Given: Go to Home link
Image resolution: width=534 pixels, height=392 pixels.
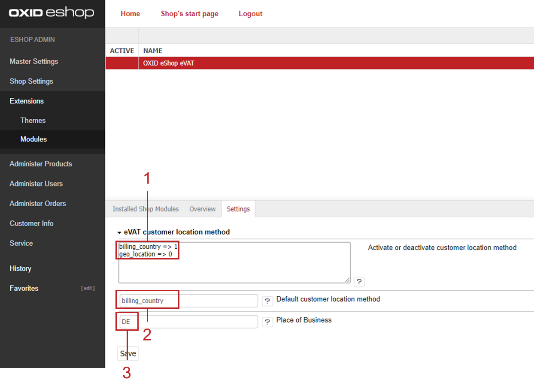Looking at the screenshot, I should [x=130, y=14].
